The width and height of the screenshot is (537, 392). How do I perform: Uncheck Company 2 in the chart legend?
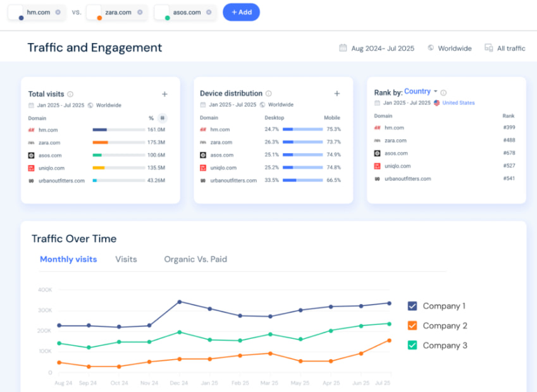pos(412,326)
